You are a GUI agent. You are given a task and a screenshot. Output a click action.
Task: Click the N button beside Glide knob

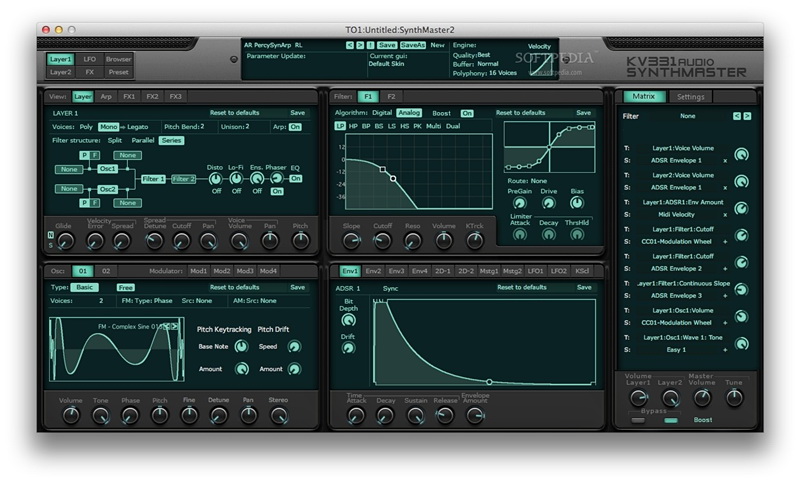point(51,235)
